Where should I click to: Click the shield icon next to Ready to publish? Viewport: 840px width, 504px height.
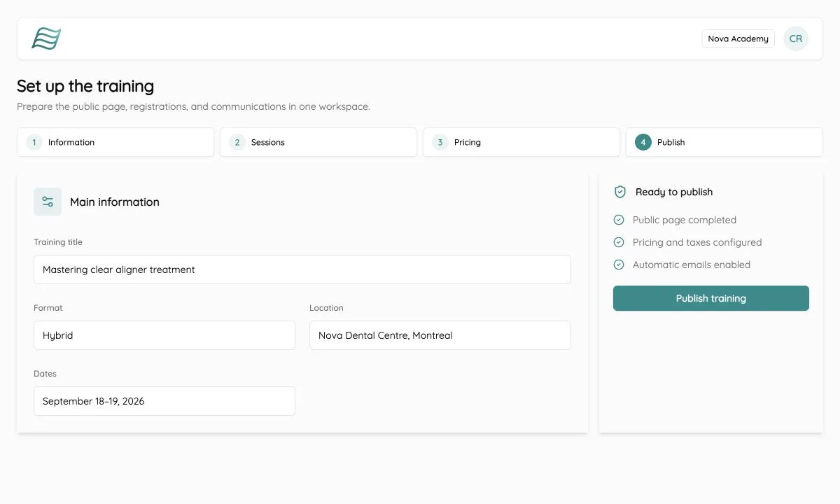click(x=619, y=192)
